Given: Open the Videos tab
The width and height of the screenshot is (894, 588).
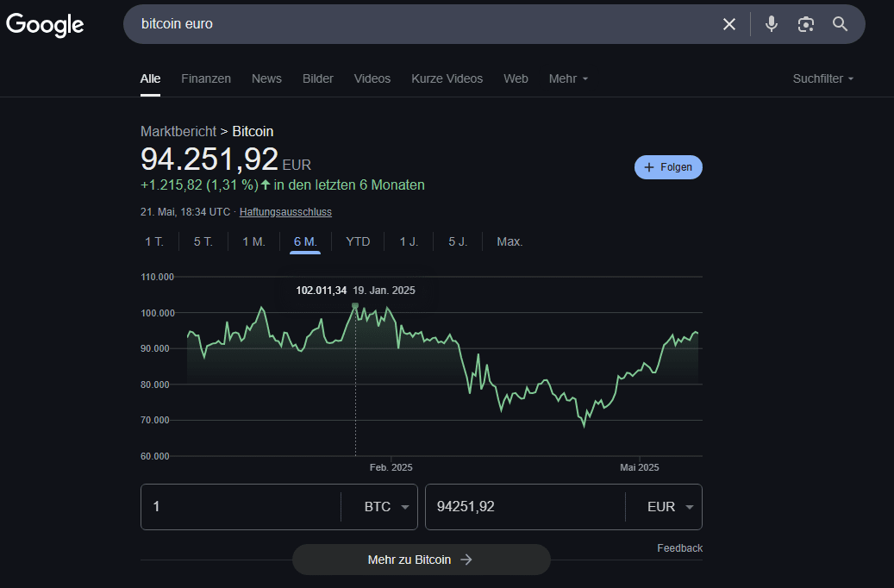Looking at the screenshot, I should 372,78.
